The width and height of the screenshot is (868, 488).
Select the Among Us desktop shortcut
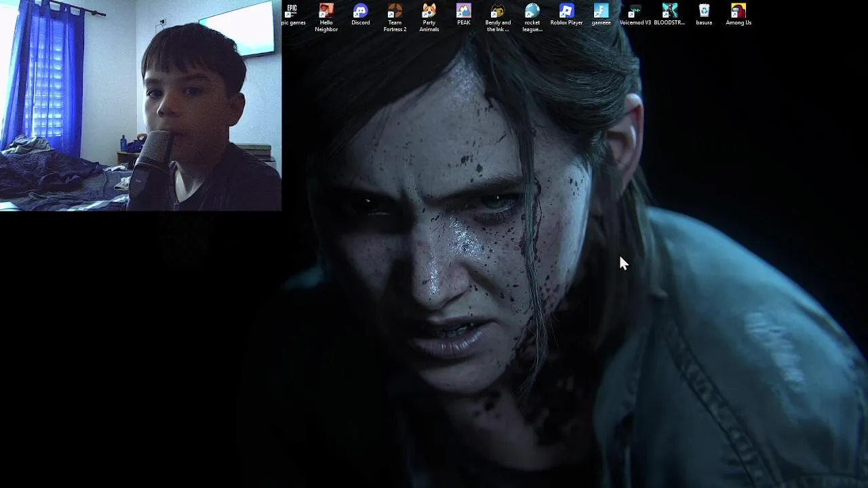(738, 15)
